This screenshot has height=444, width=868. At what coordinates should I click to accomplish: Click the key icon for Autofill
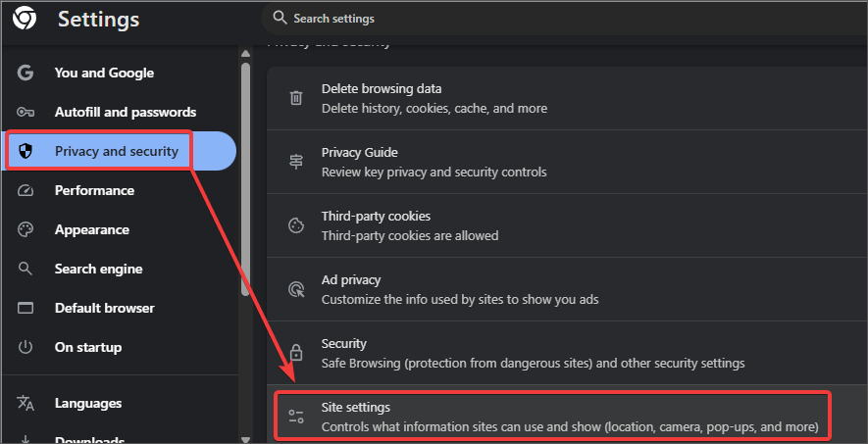[26, 112]
